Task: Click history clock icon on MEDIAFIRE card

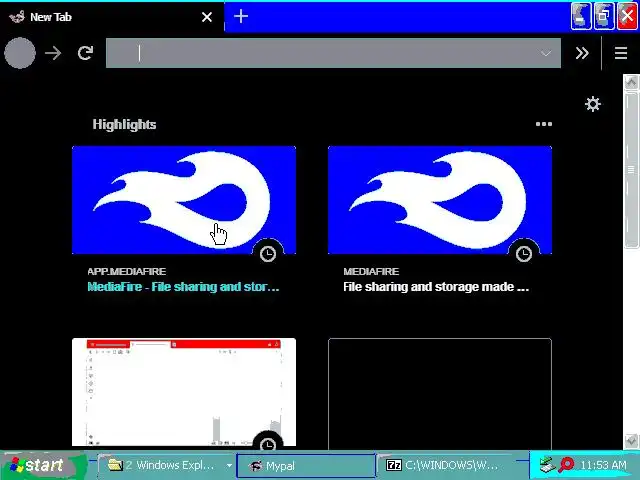Action: [x=524, y=254]
